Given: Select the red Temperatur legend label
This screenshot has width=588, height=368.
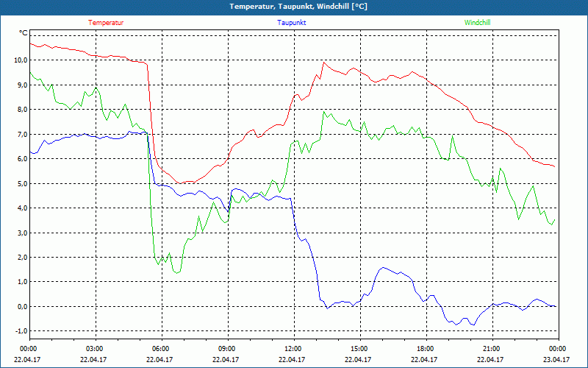Looking at the screenshot, I should (x=106, y=23).
